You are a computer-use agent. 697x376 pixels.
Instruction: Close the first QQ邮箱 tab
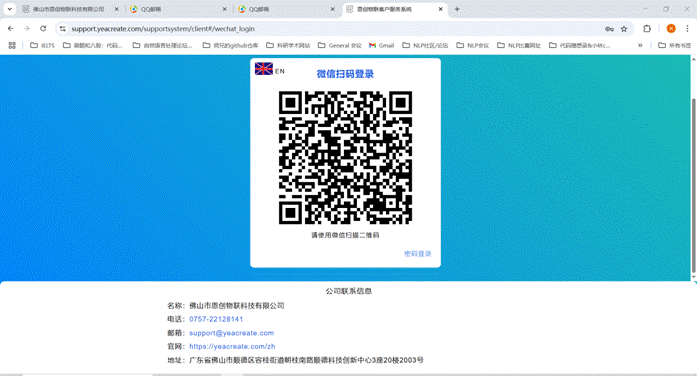click(224, 9)
